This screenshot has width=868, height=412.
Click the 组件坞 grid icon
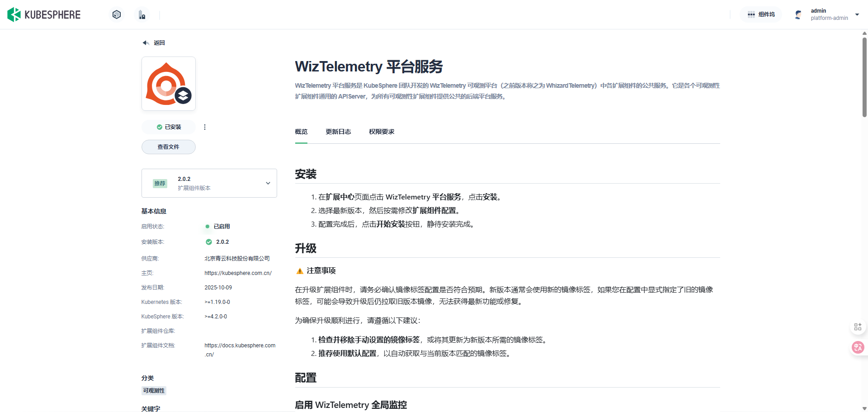tap(751, 14)
